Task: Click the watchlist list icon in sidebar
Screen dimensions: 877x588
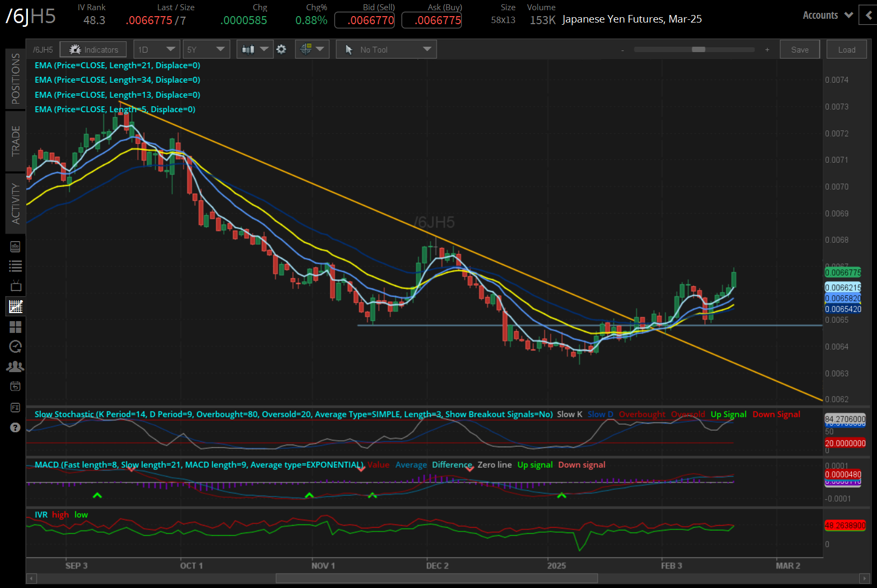Action: click(15, 265)
